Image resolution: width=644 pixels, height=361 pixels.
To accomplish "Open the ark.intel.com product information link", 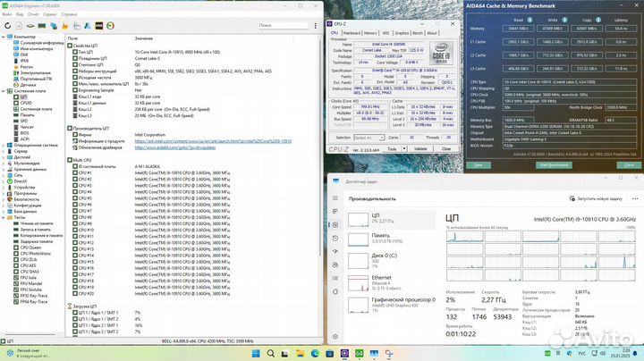I will coord(213,141).
